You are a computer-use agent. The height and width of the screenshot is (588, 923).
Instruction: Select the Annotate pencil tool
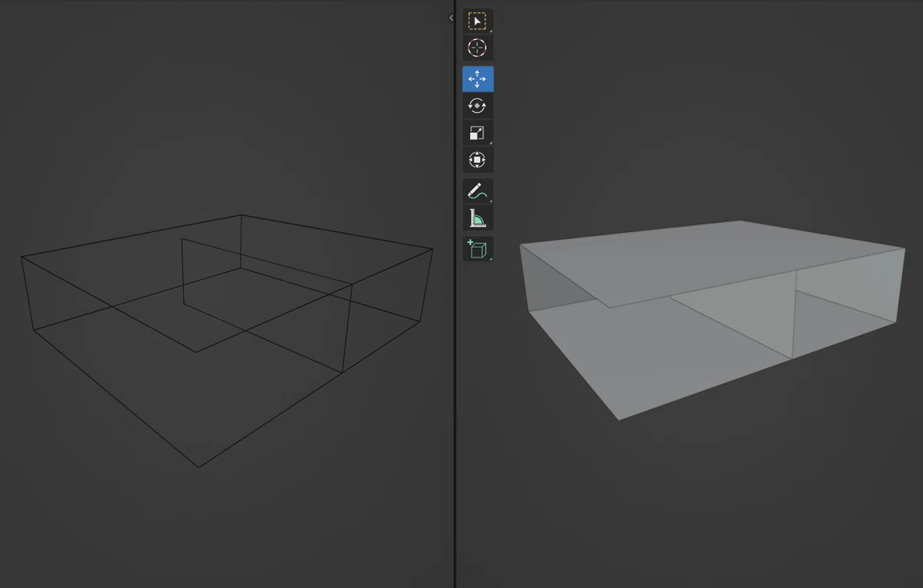click(478, 191)
